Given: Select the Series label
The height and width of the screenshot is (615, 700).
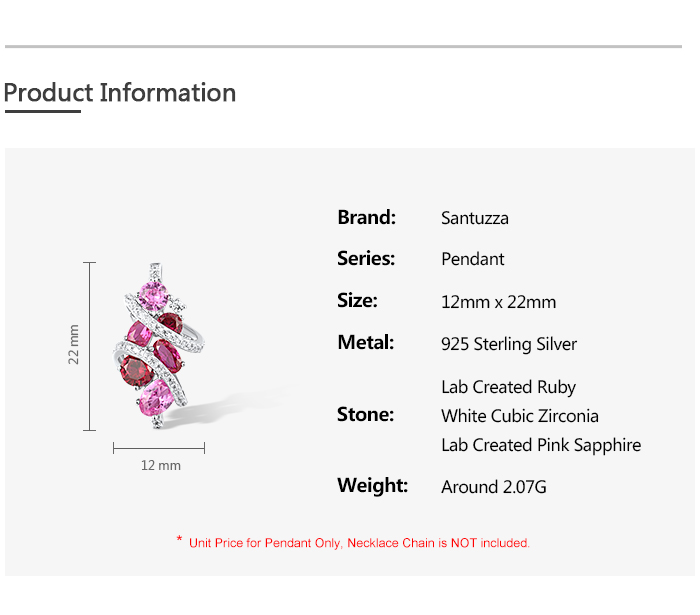Looking at the screenshot, I should (366, 258).
